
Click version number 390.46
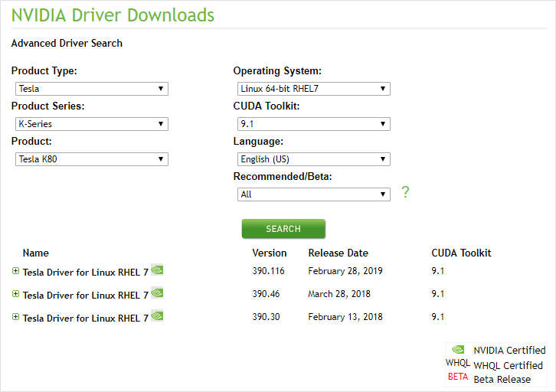click(x=266, y=294)
